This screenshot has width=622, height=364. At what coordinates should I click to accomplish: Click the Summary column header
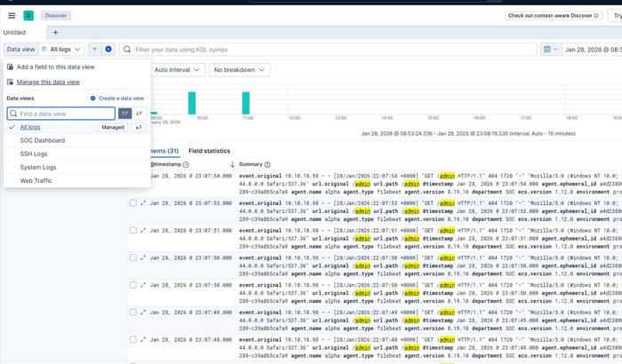[x=251, y=164]
